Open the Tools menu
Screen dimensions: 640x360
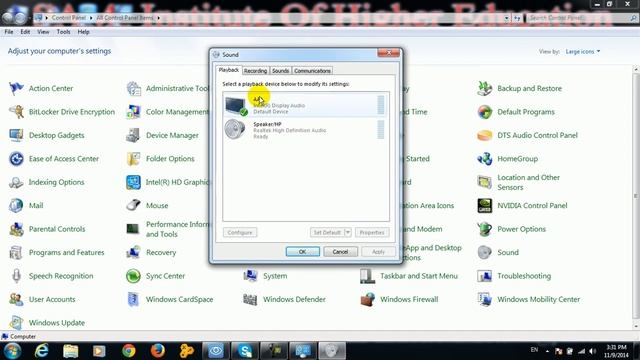63,32
